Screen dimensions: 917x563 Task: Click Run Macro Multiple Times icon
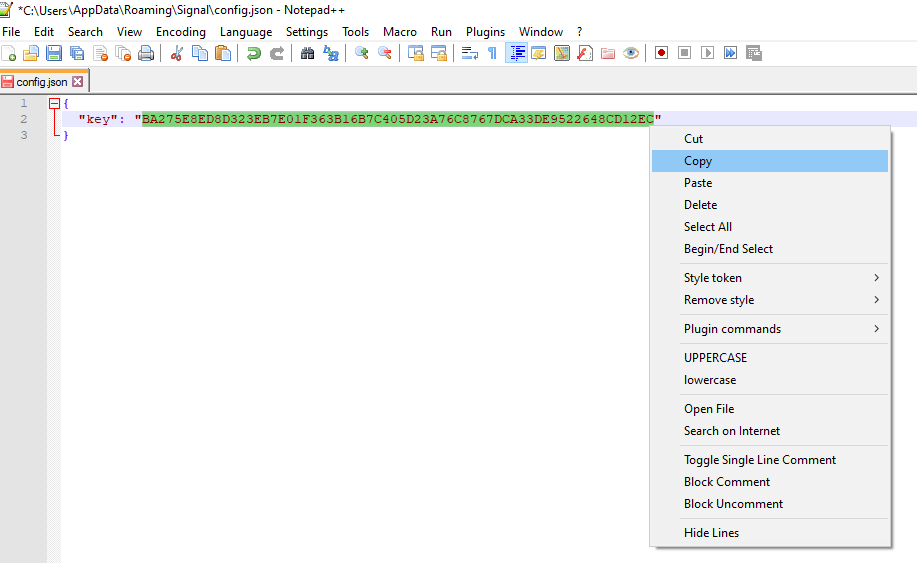pyautogui.click(x=730, y=53)
